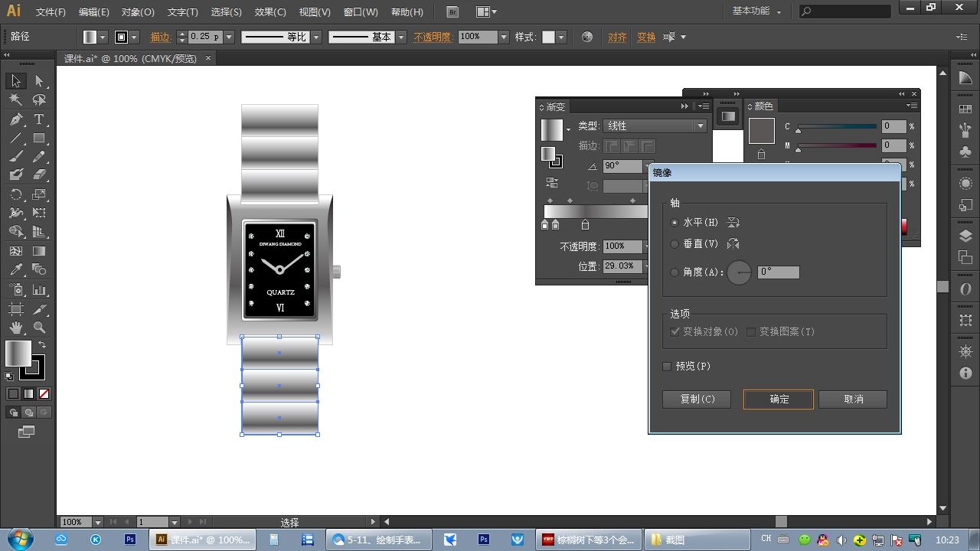Expand the 不透明度 dropdown in control bar
The width and height of the screenshot is (980, 551).
[x=503, y=37]
